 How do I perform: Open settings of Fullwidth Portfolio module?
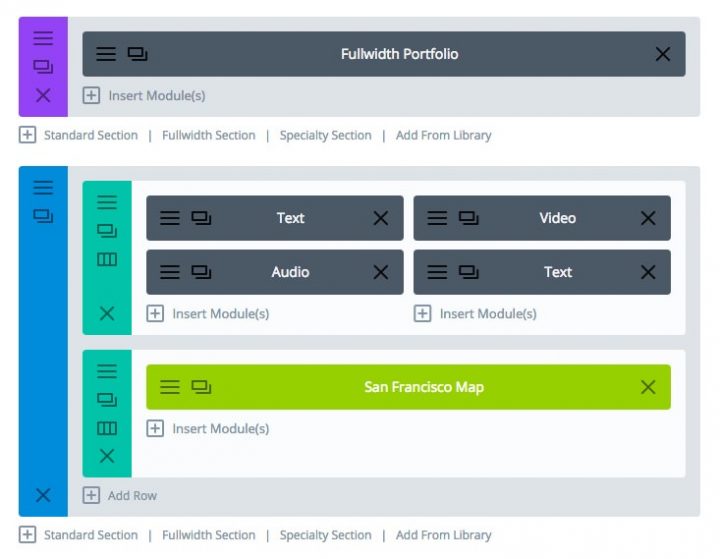click(x=105, y=54)
